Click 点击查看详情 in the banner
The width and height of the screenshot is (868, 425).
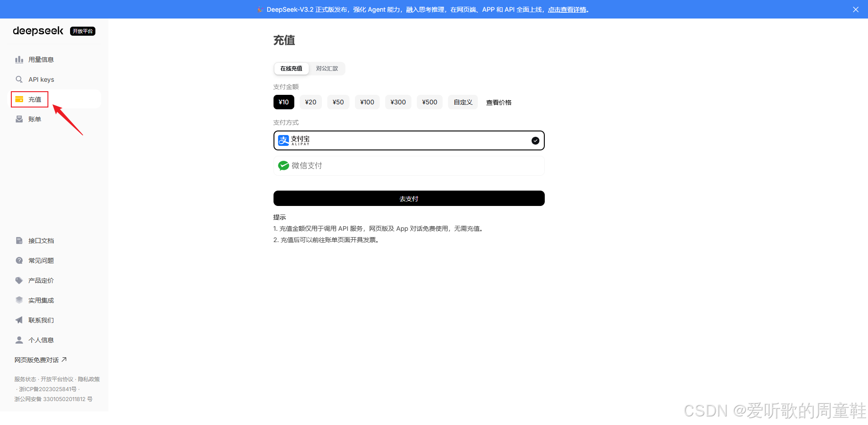pyautogui.click(x=567, y=9)
